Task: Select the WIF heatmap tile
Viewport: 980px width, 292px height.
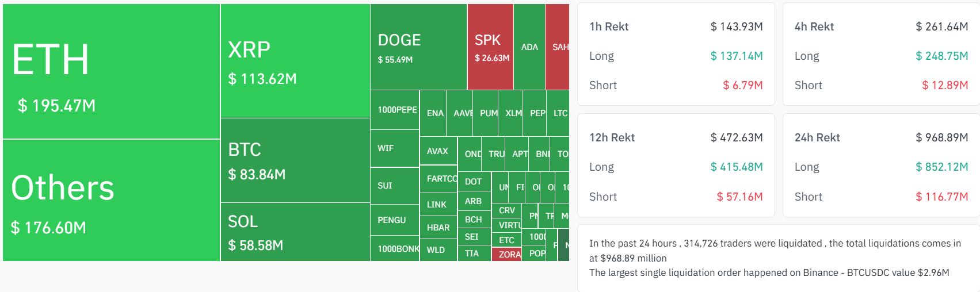Action: coord(395,148)
